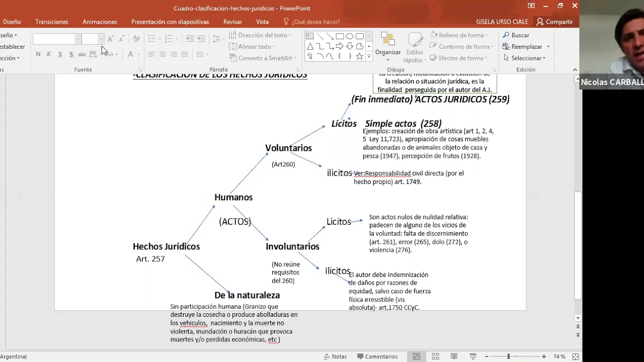644x362 pixels.
Task: Select the triangle shape
Action: coord(310,46)
